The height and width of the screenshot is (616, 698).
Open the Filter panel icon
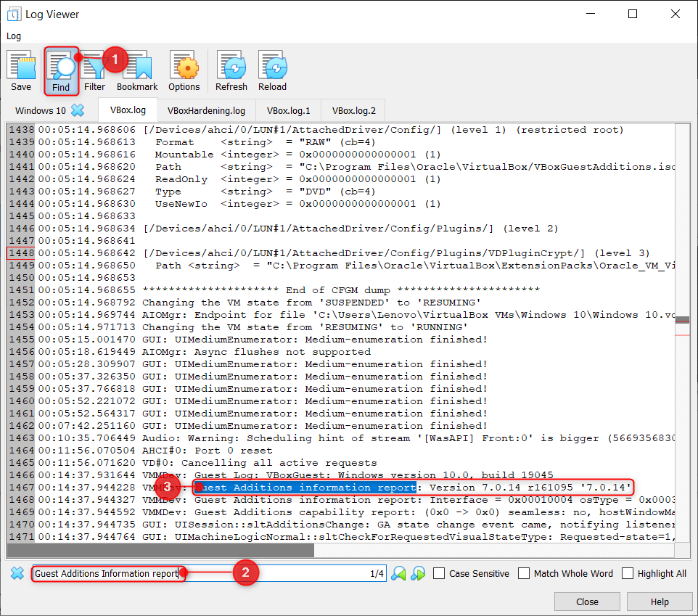(x=94, y=71)
